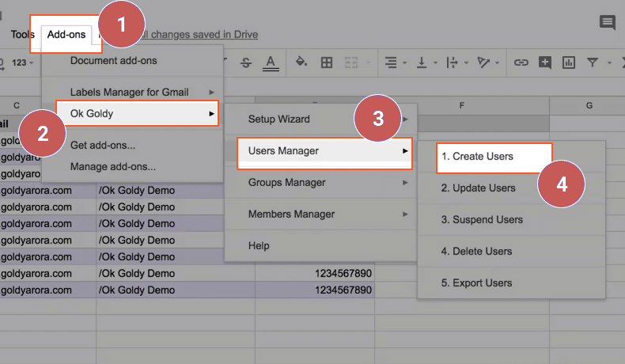
Task: Open the Add-ons menu
Action: (66, 34)
